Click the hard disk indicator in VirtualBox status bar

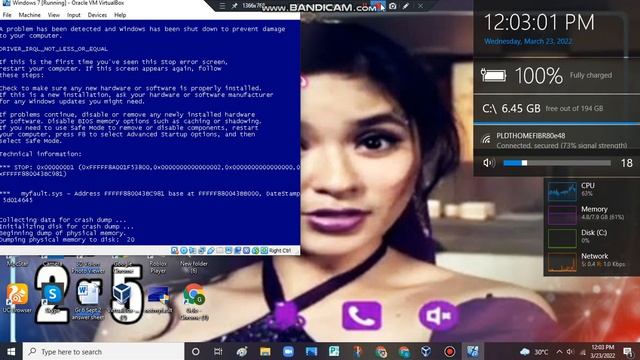(175, 250)
